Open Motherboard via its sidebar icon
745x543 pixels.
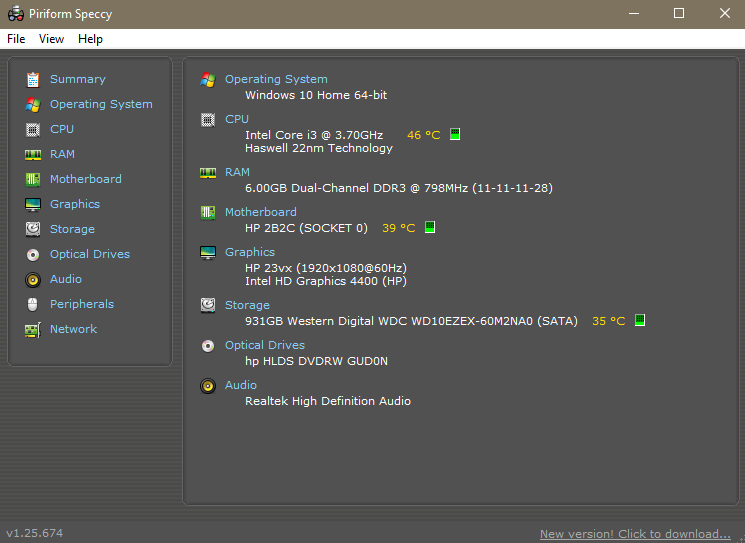(x=33, y=179)
